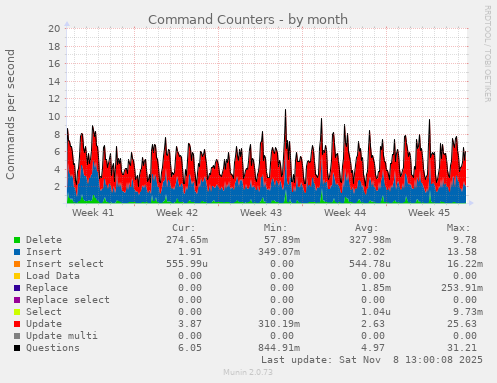This screenshot has height=383, width=497.
Task: Click the 'Insert select' legend label
Action: click(x=65, y=264)
